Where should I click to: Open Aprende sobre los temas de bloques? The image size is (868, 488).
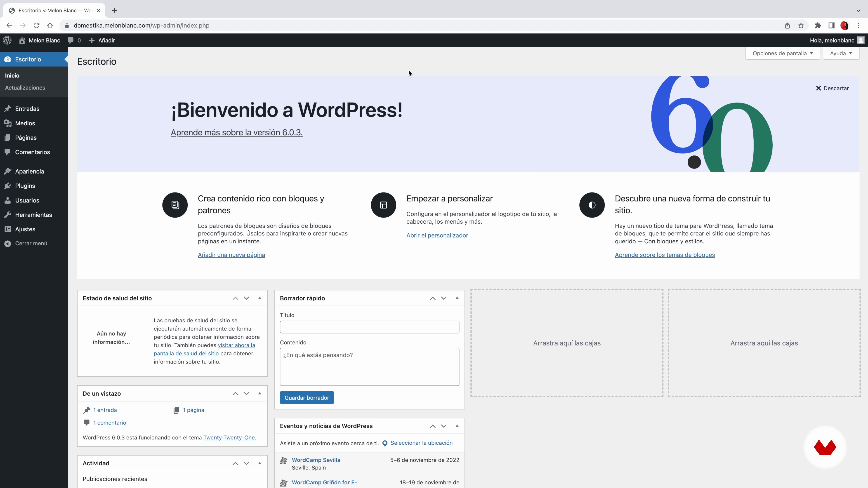[665, 255]
